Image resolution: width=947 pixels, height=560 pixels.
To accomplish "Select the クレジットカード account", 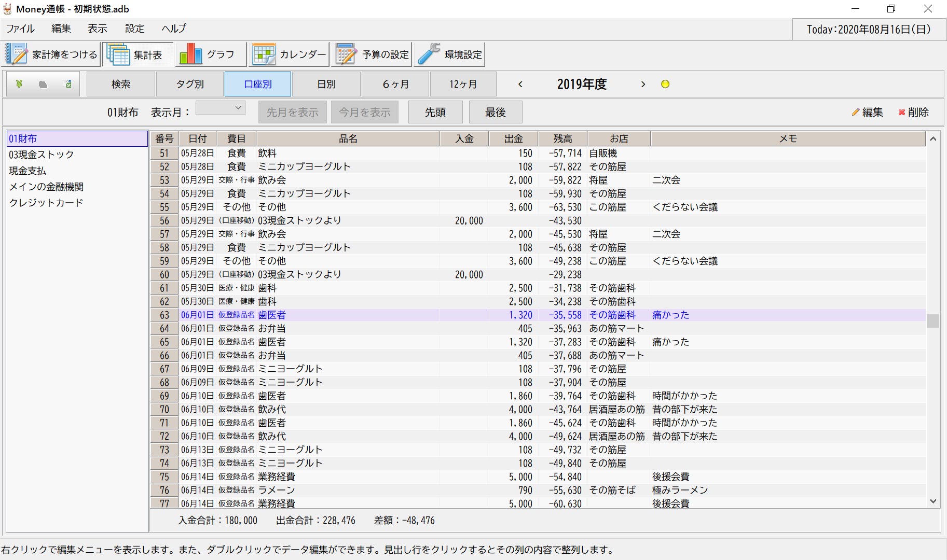I will pos(77,203).
